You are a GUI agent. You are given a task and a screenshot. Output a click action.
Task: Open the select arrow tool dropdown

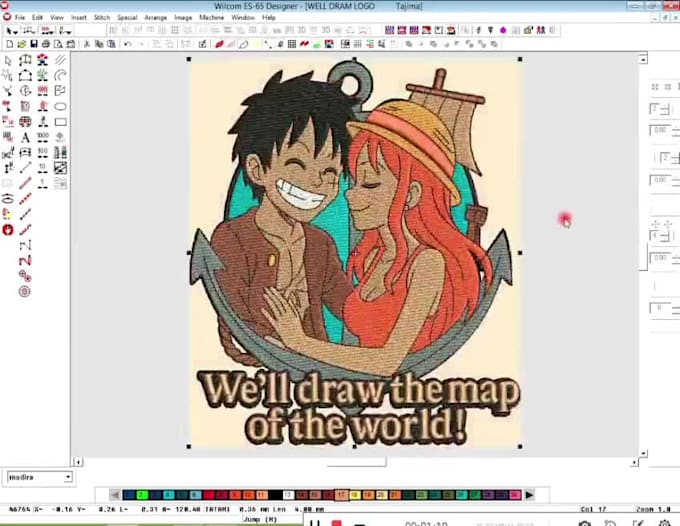click(16, 32)
